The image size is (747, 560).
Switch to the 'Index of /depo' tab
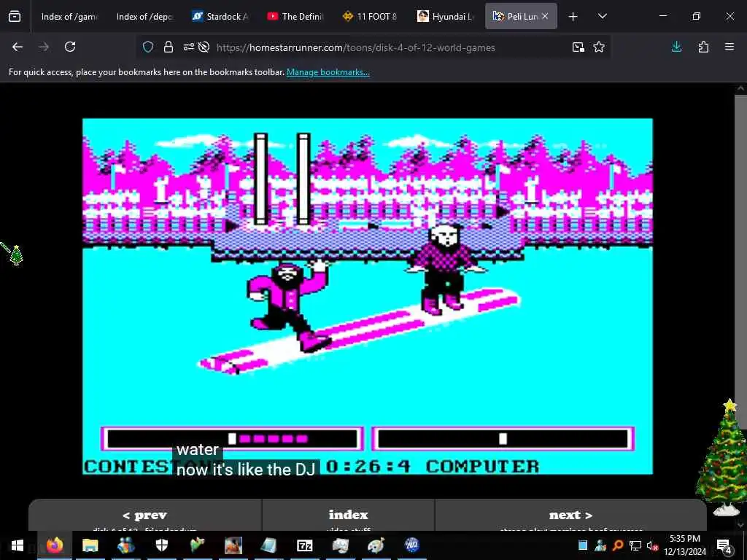pyautogui.click(x=144, y=17)
